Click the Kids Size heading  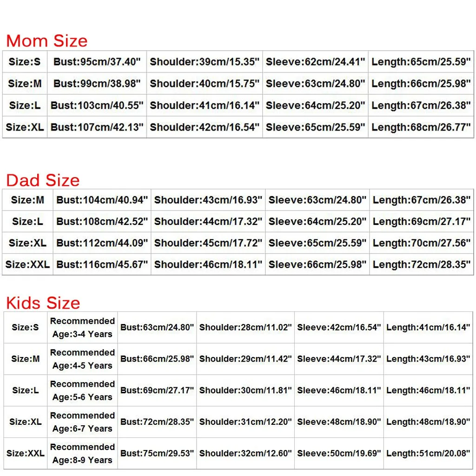(x=43, y=303)
